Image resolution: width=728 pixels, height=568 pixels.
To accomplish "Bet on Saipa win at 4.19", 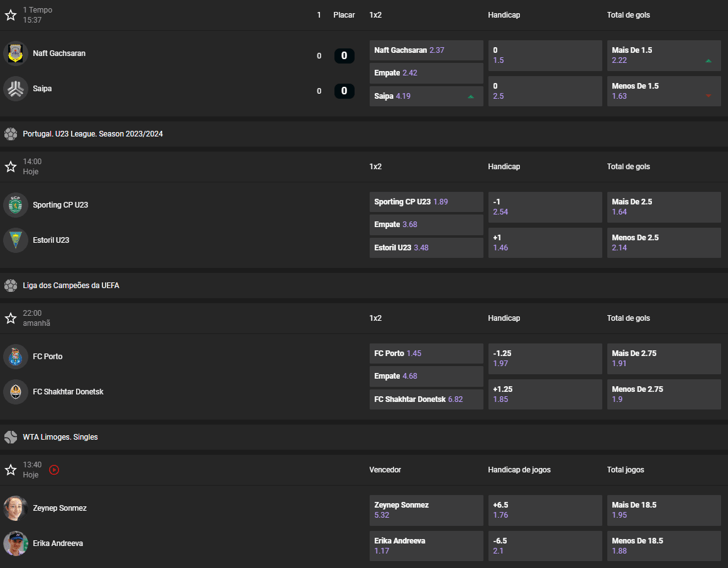I will pos(426,96).
